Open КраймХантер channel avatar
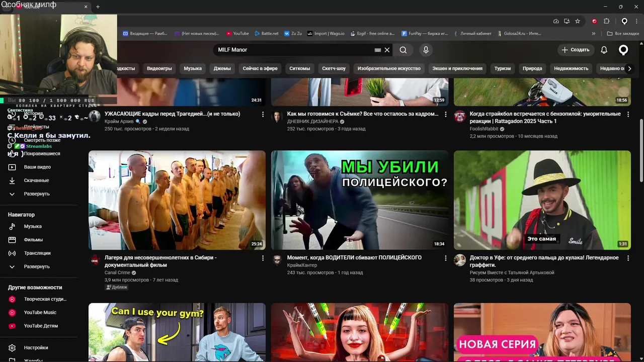This screenshot has height=362, width=644. [277, 260]
